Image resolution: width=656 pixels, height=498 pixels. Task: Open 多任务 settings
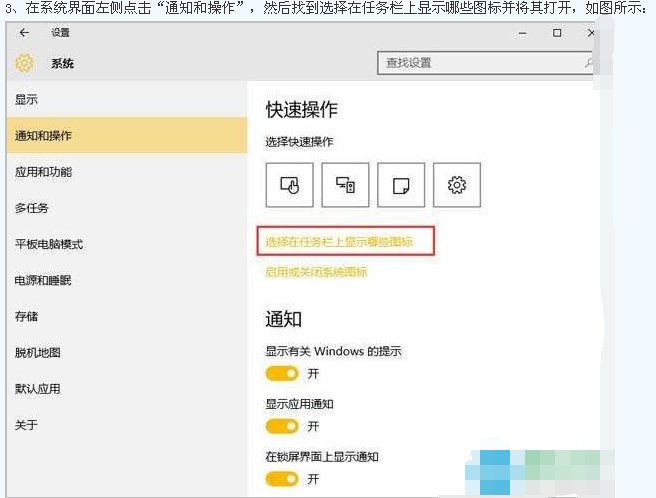[127, 208]
